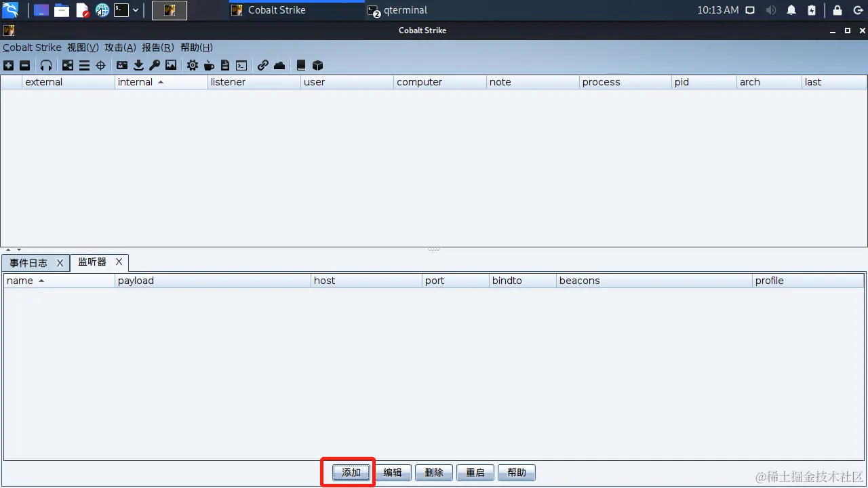The image size is (868, 488).
Task: Sort sessions by listener column header
Action: point(254,82)
